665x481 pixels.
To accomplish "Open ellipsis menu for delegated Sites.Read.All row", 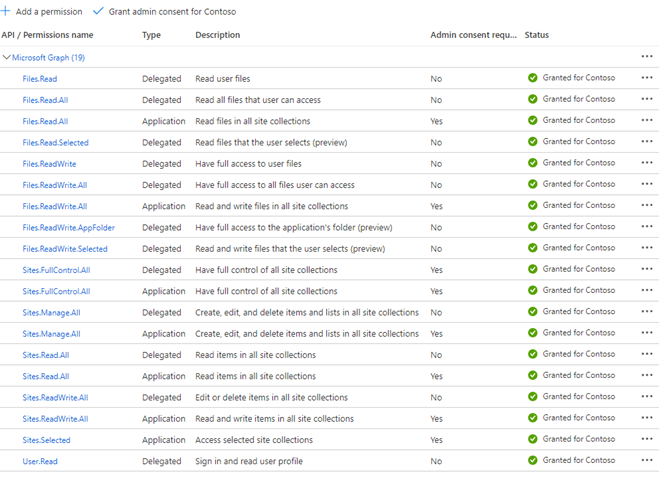I will tap(647, 354).
